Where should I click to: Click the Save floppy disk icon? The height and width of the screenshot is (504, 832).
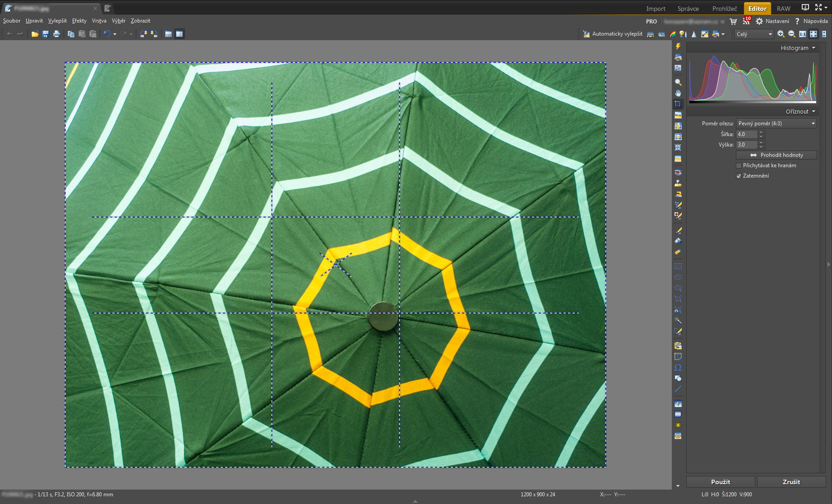[x=46, y=34]
